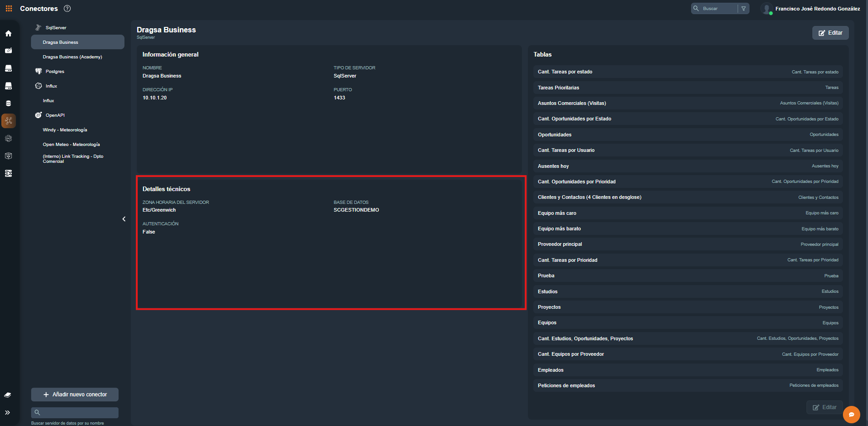Click the help question mark beside Conectores
The image size is (868, 426).
pyautogui.click(x=67, y=9)
